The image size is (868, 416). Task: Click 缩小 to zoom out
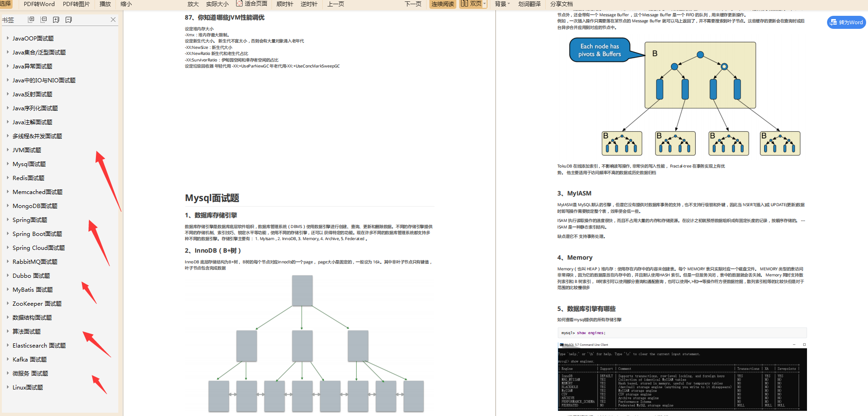tap(126, 4)
